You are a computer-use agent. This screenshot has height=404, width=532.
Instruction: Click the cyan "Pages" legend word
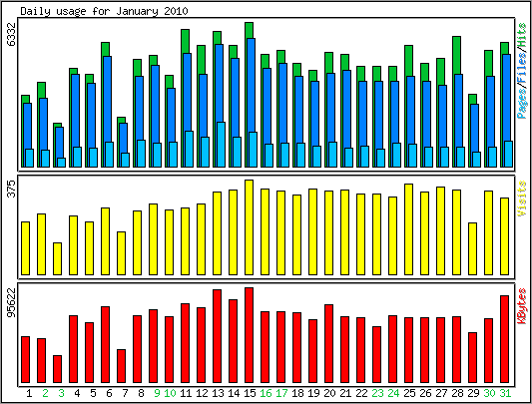pos(522,103)
